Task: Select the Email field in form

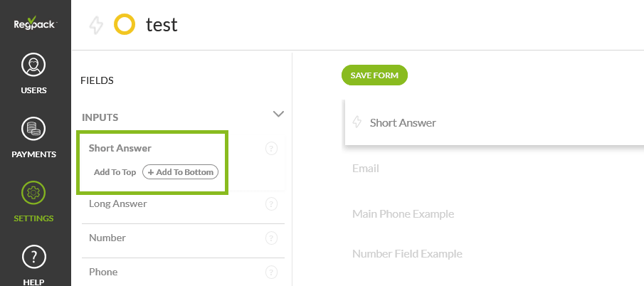Action: pos(366,169)
